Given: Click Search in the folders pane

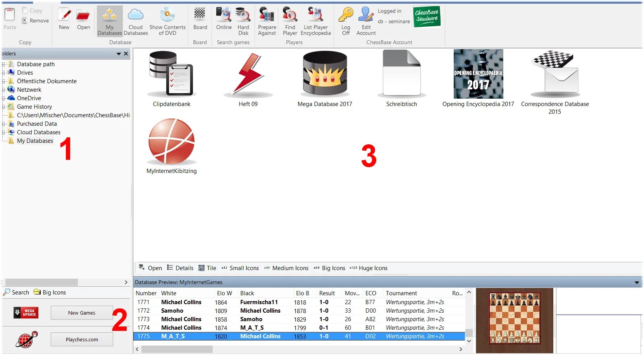Looking at the screenshot, I should tap(16, 293).
